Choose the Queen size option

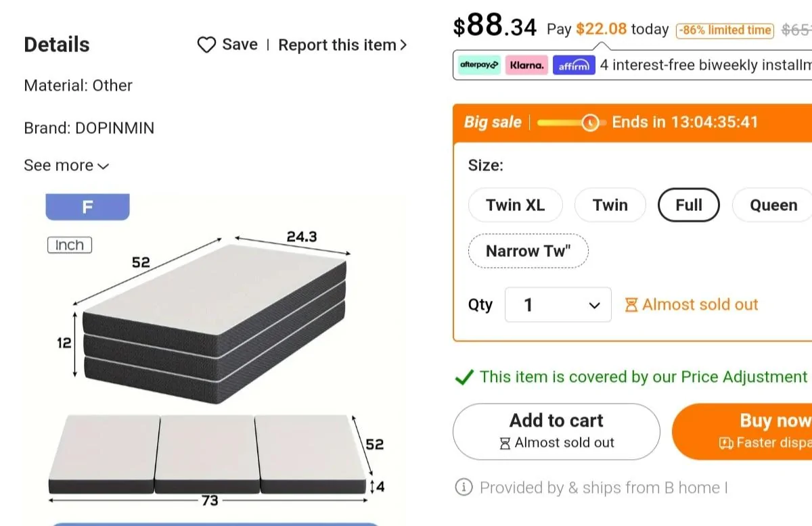point(773,205)
